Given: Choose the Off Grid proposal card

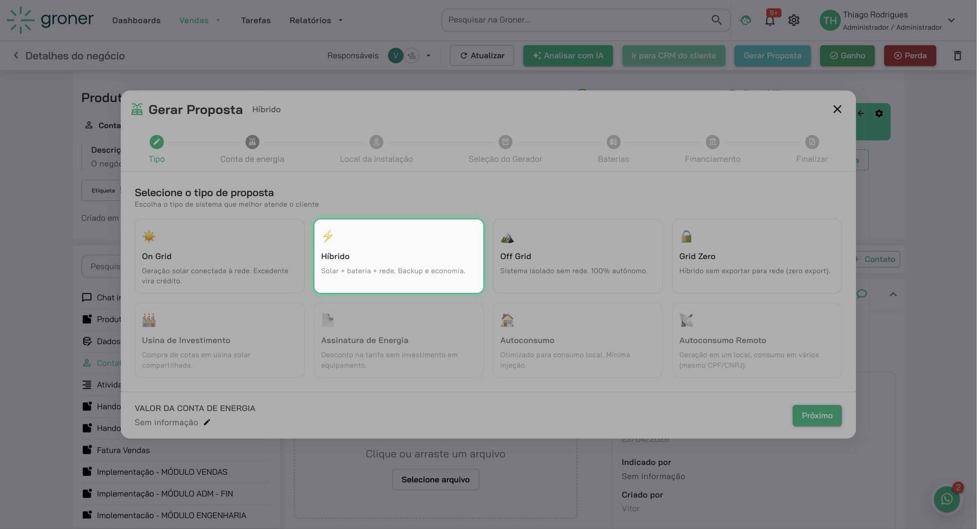Looking at the screenshot, I should 577,256.
